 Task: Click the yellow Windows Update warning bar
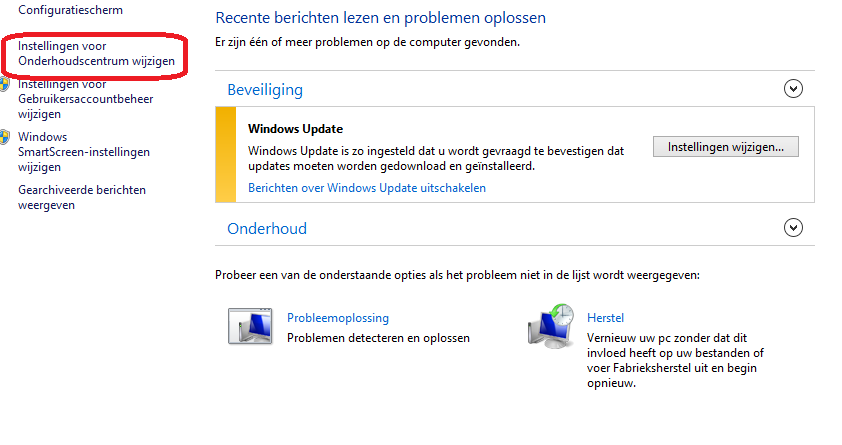click(226, 155)
